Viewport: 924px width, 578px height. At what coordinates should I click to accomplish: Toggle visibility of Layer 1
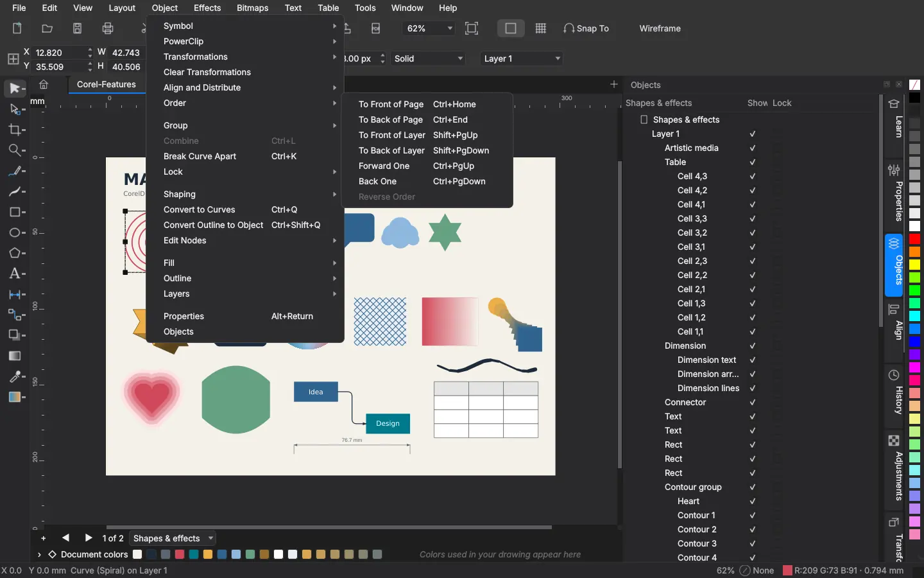[753, 134]
